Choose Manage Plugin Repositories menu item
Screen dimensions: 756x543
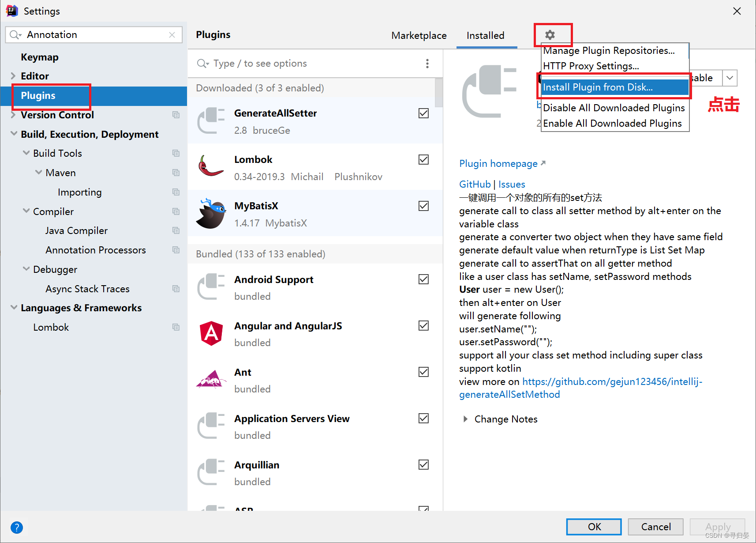pyautogui.click(x=615, y=51)
